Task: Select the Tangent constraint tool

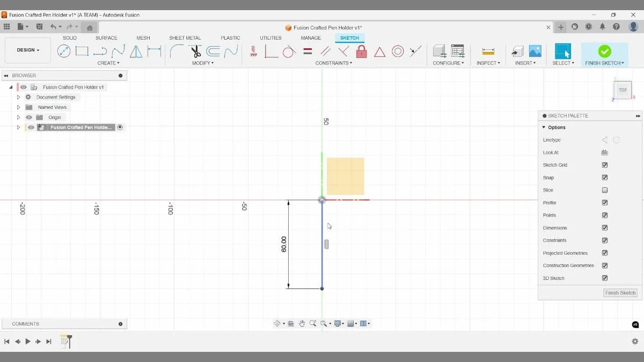Action: click(289, 51)
